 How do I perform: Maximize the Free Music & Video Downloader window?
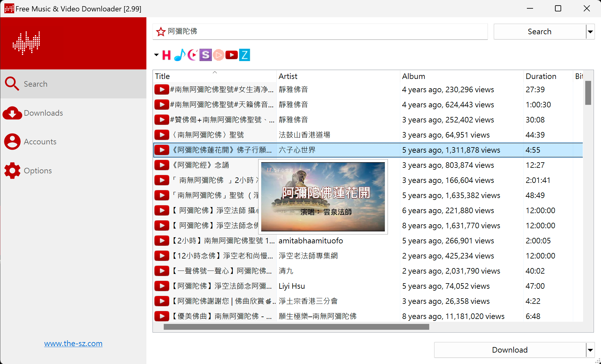(x=558, y=9)
